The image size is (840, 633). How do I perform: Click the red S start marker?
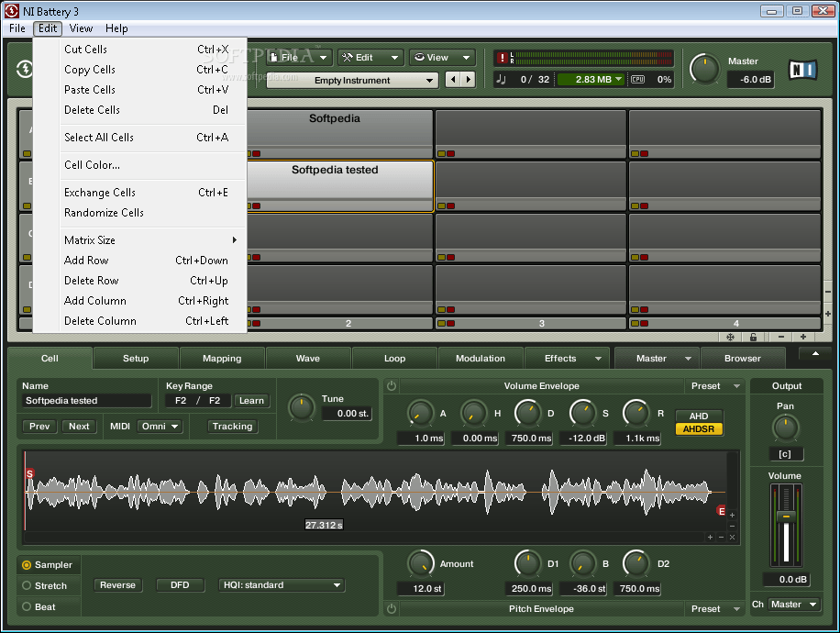(30, 473)
